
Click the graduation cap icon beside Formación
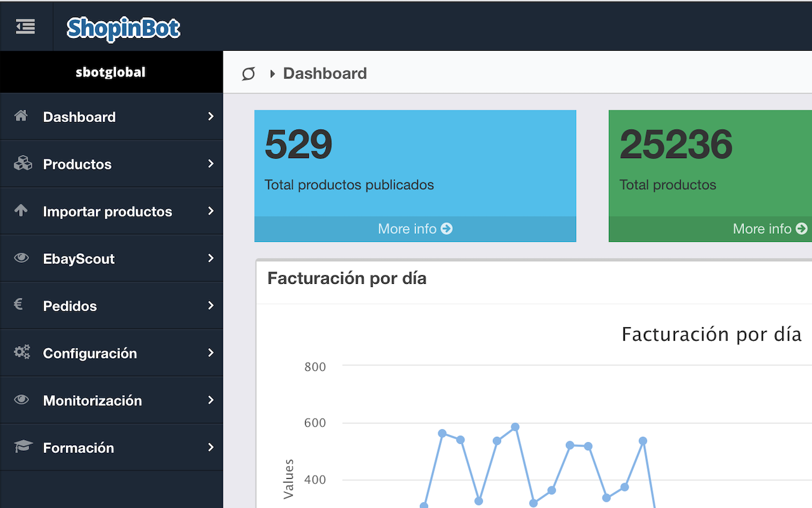click(23, 447)
